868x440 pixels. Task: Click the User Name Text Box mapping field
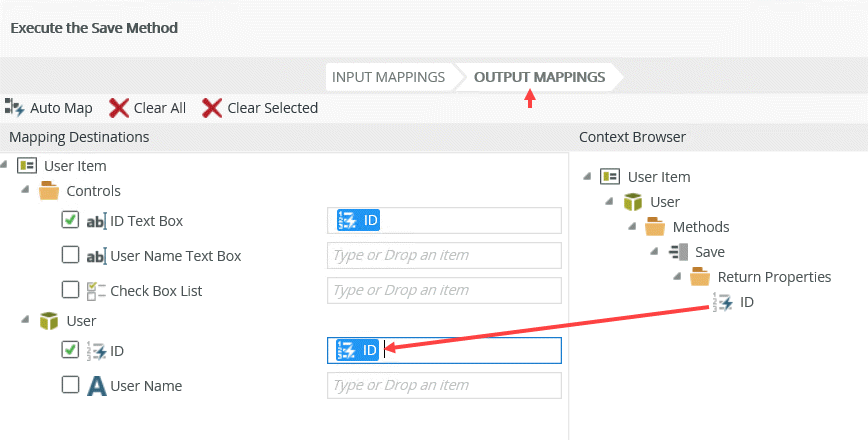[444, 255]
